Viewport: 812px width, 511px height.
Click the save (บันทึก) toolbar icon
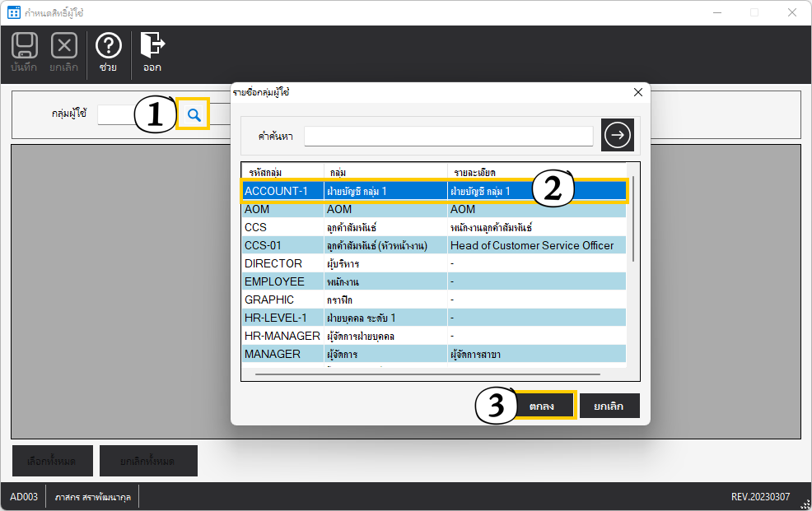pyautogui.click(x=24, y=51)
